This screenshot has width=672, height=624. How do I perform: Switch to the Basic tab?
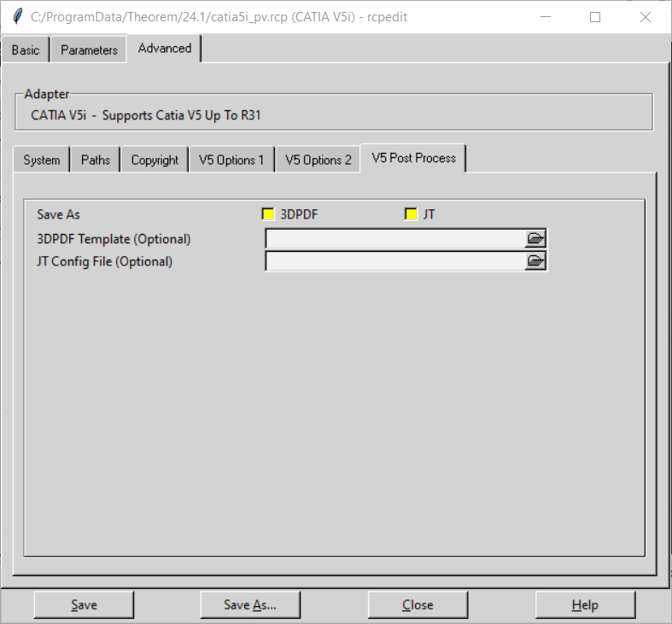(26, 50)
